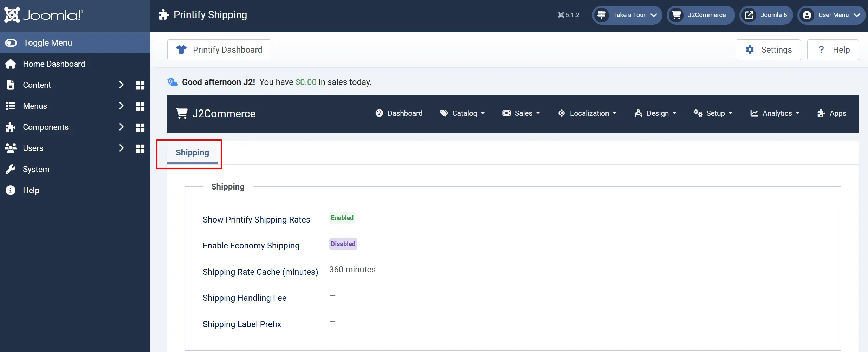868x352 pixels.
Task: Expand the Components submenu chevron
Action: (x=121, y=127)
